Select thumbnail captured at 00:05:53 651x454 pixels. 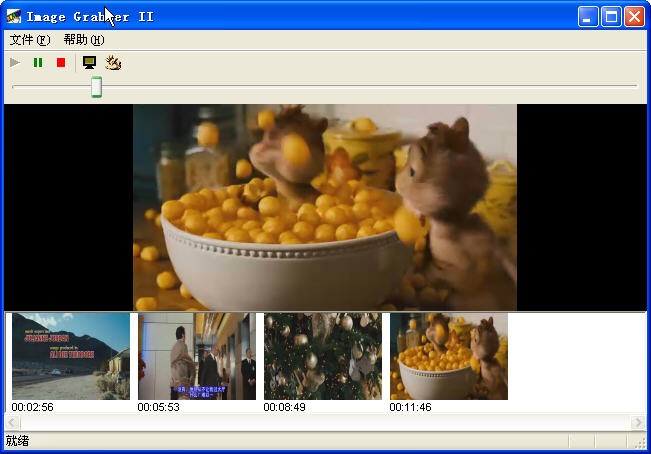(197, 356)
